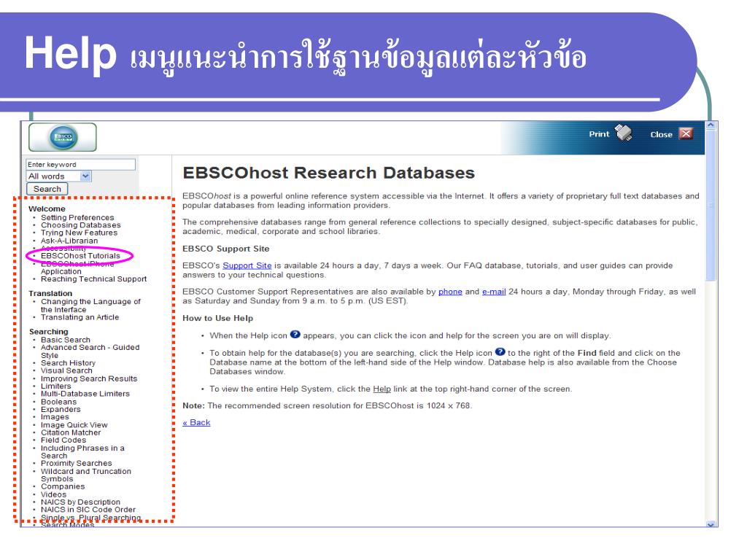Screen dimensions: 747x560
Task: Open NAICS in SIC Code Order topic
Action: click(88, 510)
